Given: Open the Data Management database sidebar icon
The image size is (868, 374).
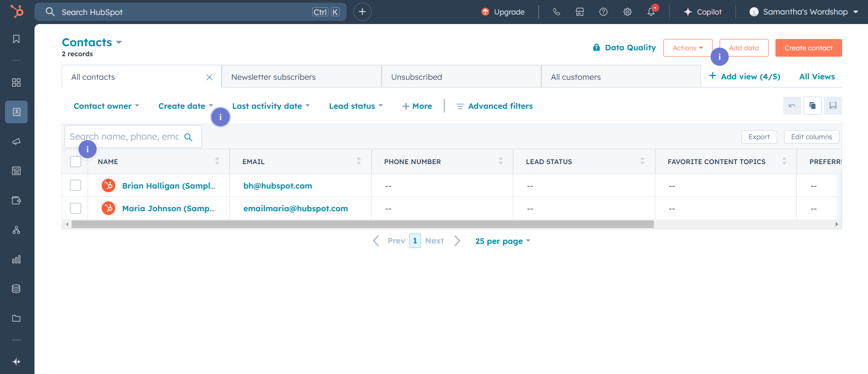Looking at the screenshot, I should [x=16, y=289].
